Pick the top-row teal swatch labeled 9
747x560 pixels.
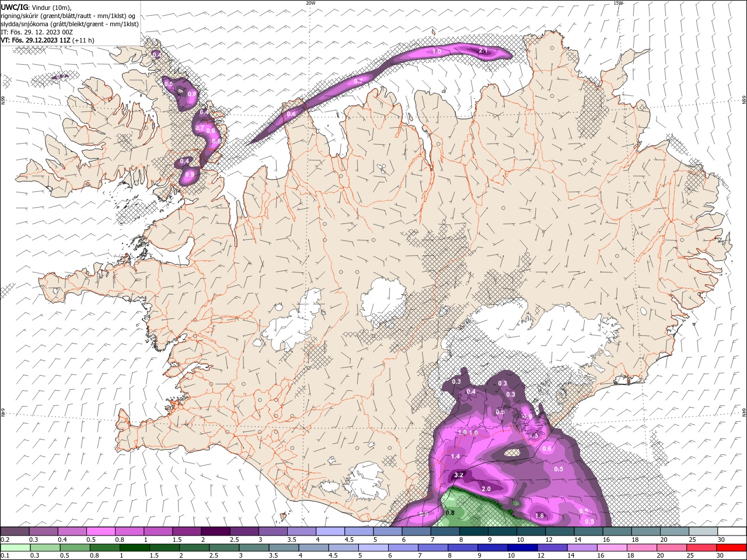[x=502, y=531]
